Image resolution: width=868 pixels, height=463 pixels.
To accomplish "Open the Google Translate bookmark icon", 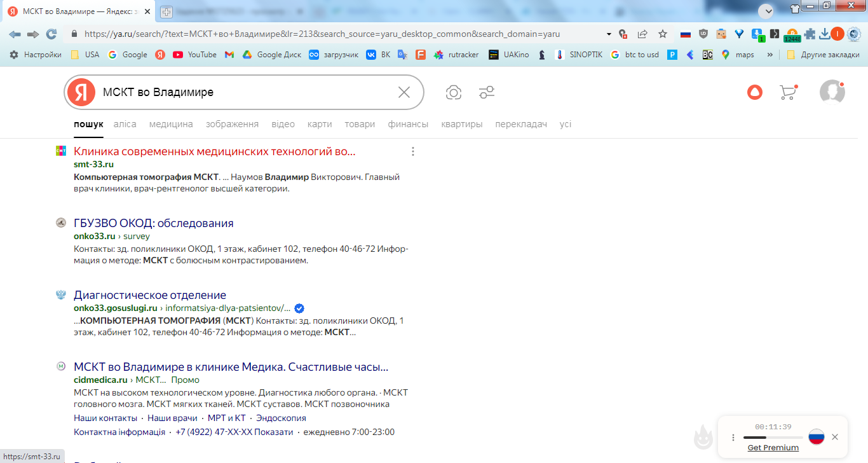I will click(x=402, y=55).
